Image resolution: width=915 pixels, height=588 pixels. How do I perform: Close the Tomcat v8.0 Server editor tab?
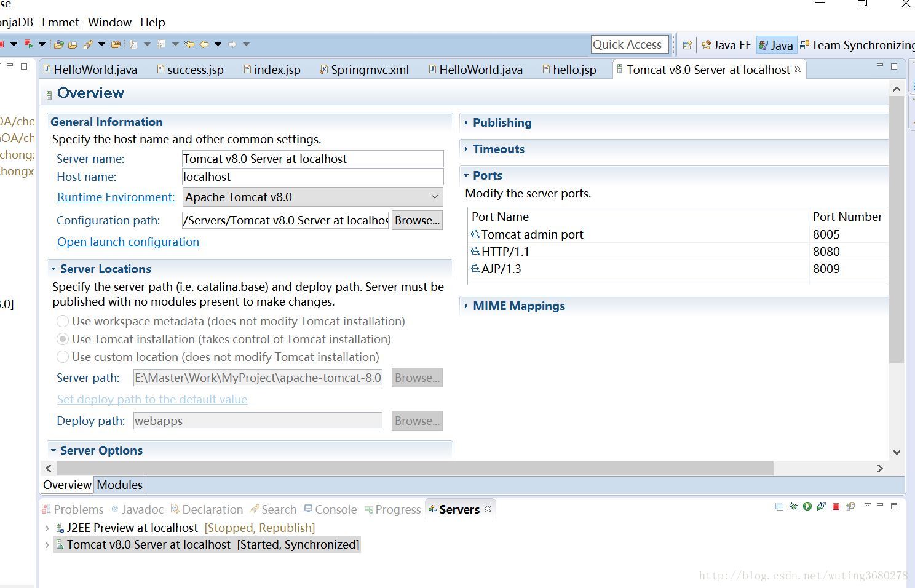point(798,69)
